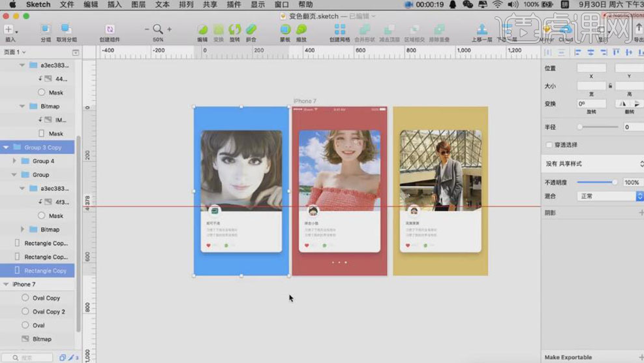Image resolution: width=644 pixels, height=363 pixels.
Task: Open the 文件 (File) menu
Action: coord(67,5)
